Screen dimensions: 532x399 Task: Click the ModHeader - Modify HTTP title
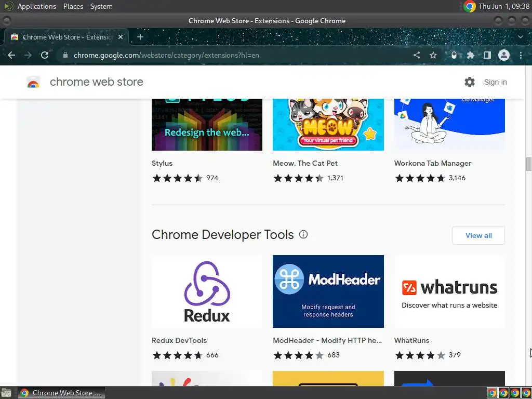(327, 340)
